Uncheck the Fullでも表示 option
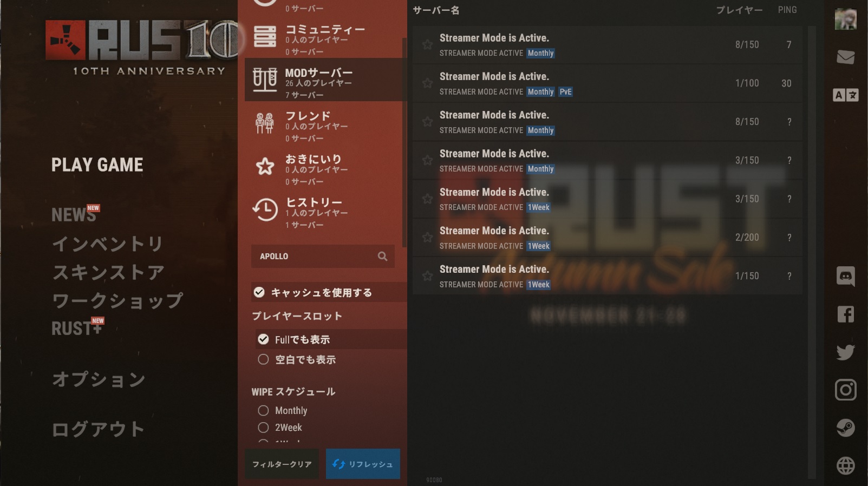The height and width of the screenshot is (486, 868). coord(263,339)
